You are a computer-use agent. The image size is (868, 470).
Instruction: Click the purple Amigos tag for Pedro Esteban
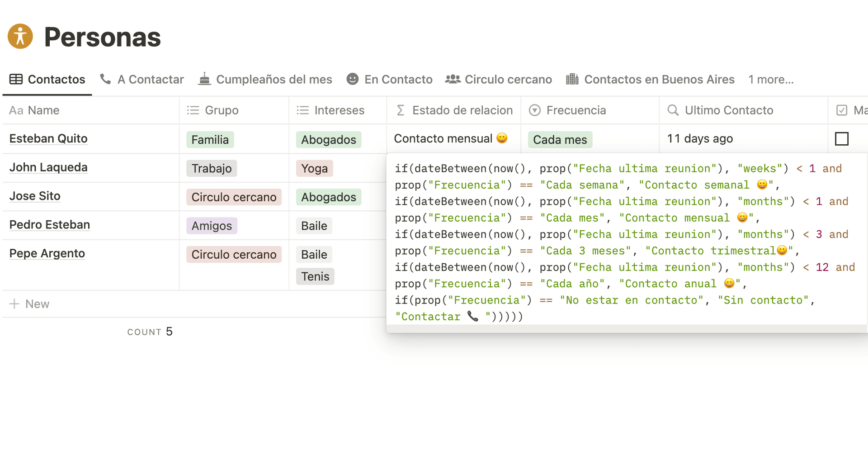(x=212, y=226)
